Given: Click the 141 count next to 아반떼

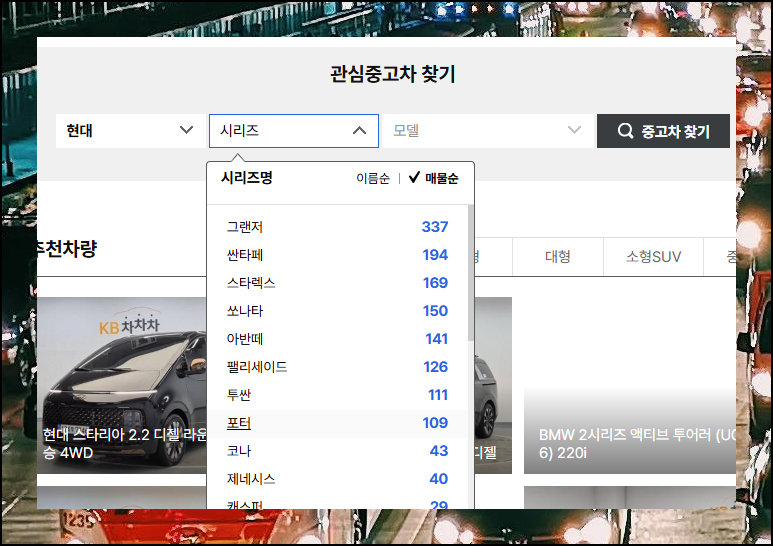Looking at the screenshot, I should click(437, 339).
